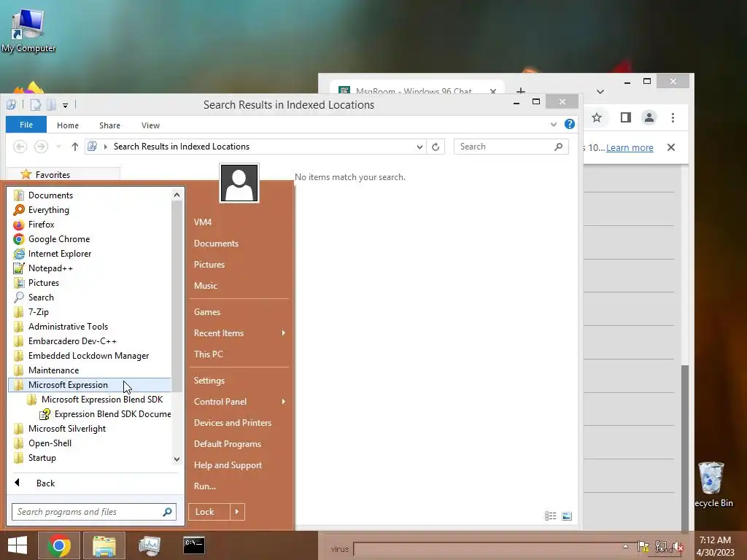Click the Learn more link in Chrome
747x560 pixels.
pos(630,147)
